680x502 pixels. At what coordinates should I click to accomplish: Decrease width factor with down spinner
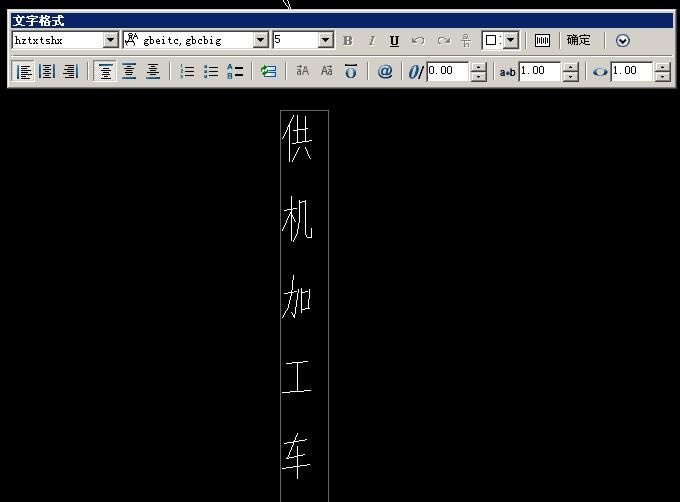(663, 77)
